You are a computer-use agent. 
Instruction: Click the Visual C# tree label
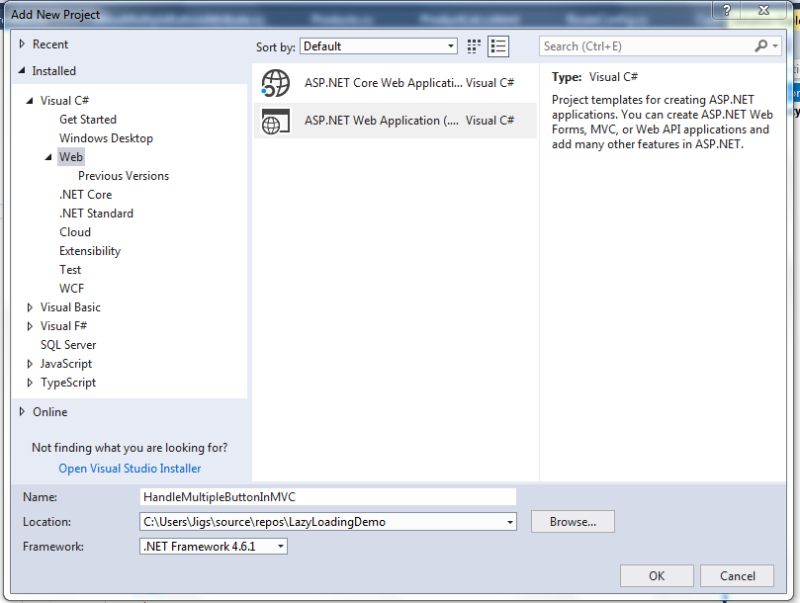pyautogui.click(x=65, y=100)
